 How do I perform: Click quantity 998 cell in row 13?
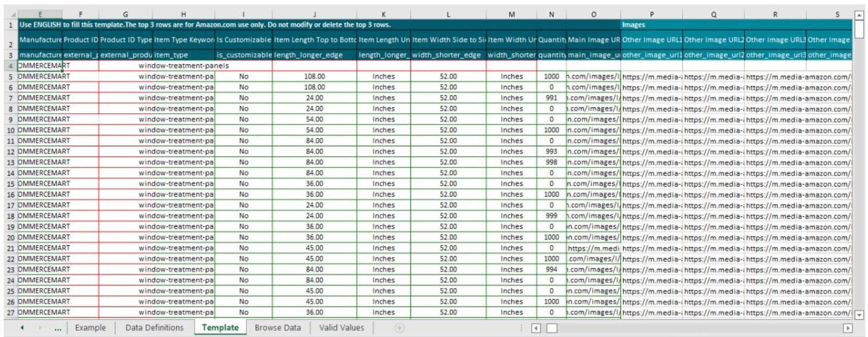[x=552, y=163]
